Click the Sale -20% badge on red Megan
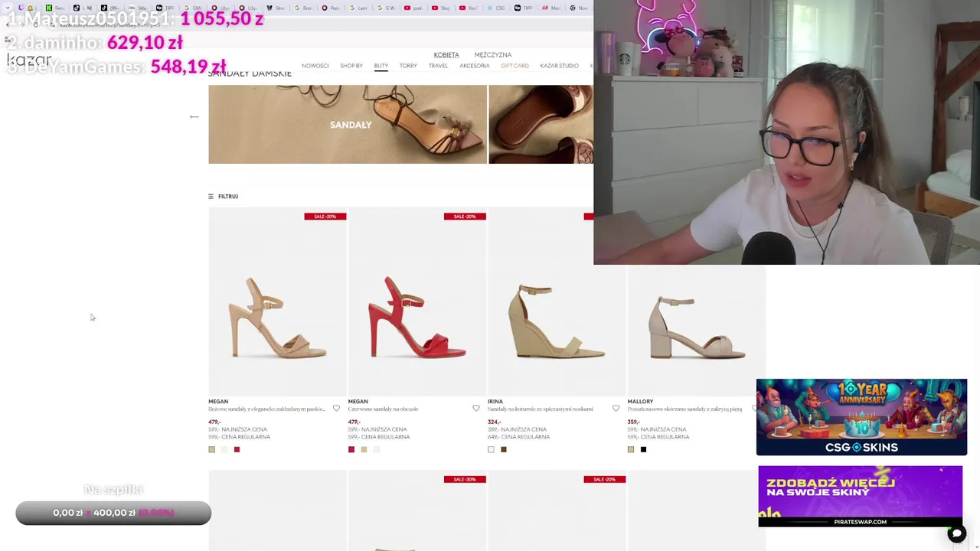This screenshot has height=551, width=980. (465, 217)
